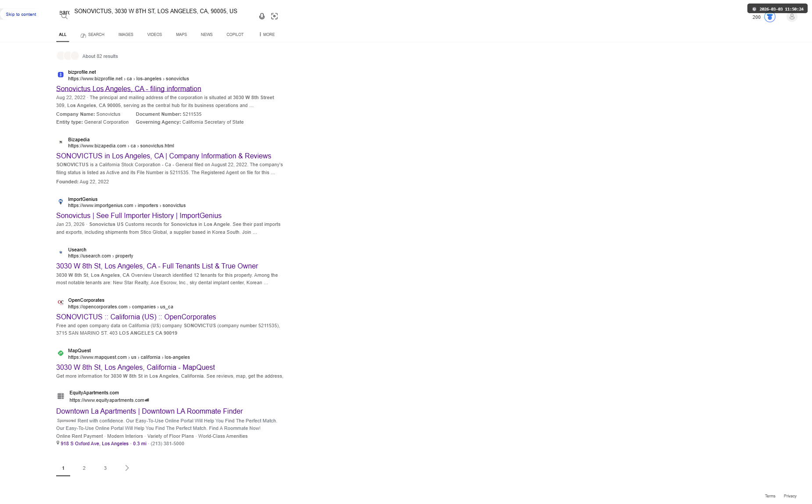
Task: Open the Terms footer link
Action: [x=770, y=496]
